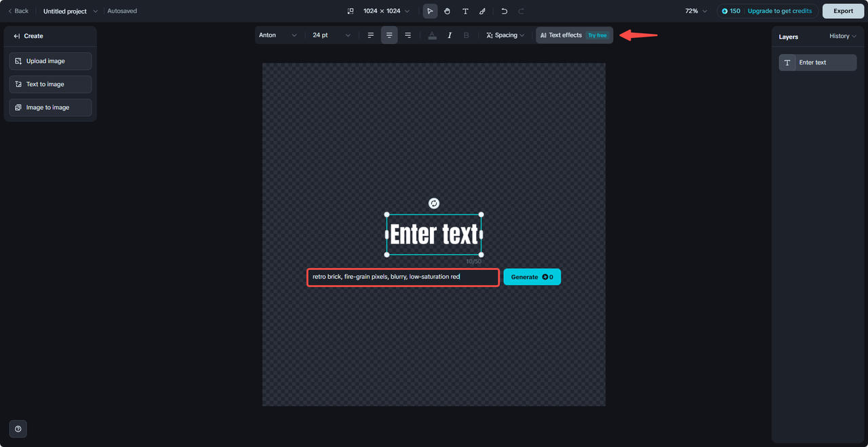Choose Image to image
868x447 pixels.
50,107
